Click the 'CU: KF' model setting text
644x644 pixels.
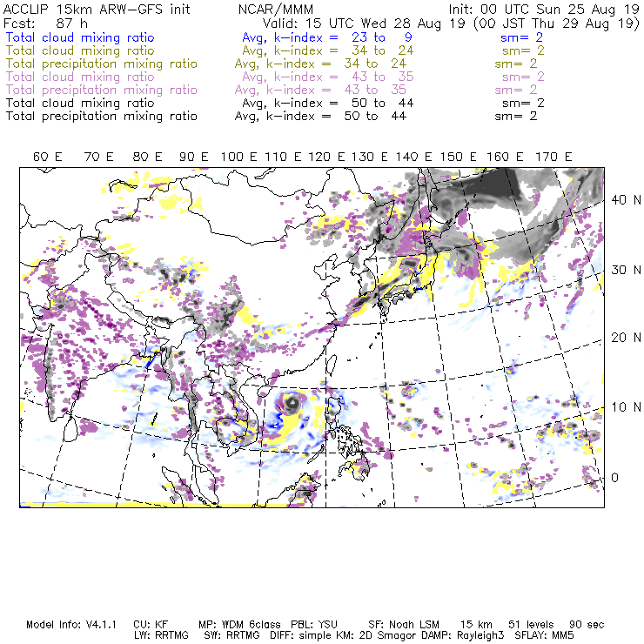(151, 625)
